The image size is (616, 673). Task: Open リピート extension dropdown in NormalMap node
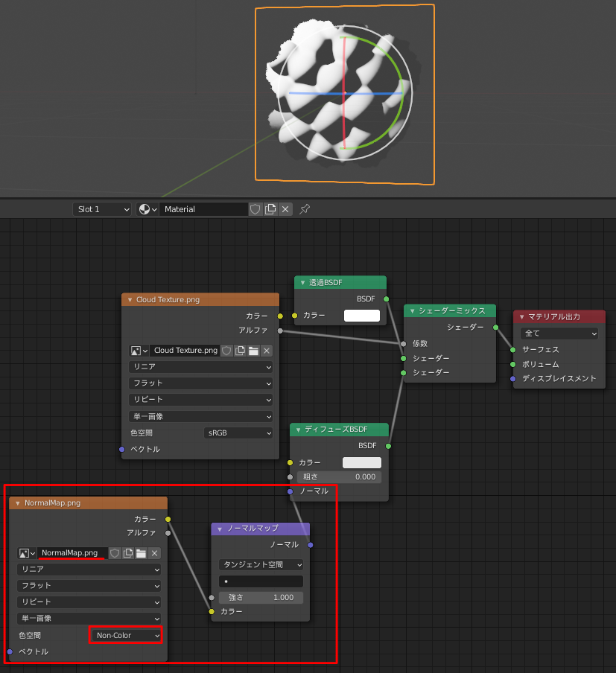click(89, 602)
